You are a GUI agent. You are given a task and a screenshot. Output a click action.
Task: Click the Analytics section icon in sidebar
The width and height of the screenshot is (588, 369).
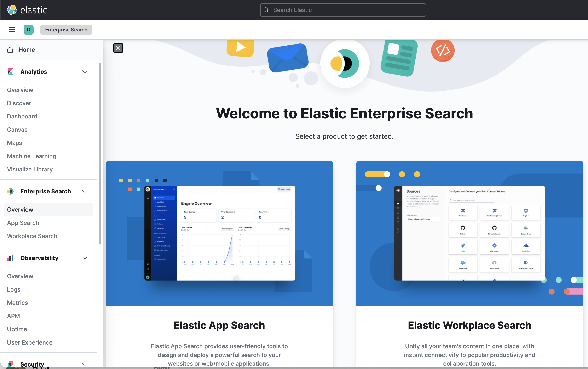tap(10, 71)
